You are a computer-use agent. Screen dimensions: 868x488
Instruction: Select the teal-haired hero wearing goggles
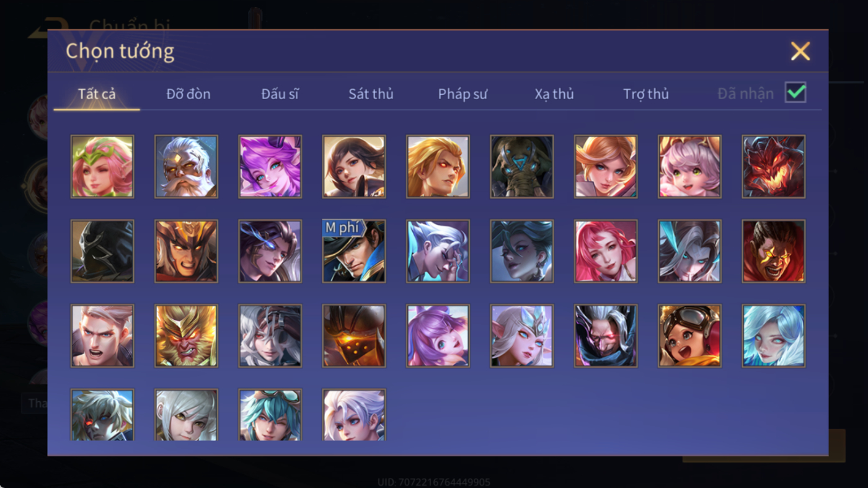point(270,415)
